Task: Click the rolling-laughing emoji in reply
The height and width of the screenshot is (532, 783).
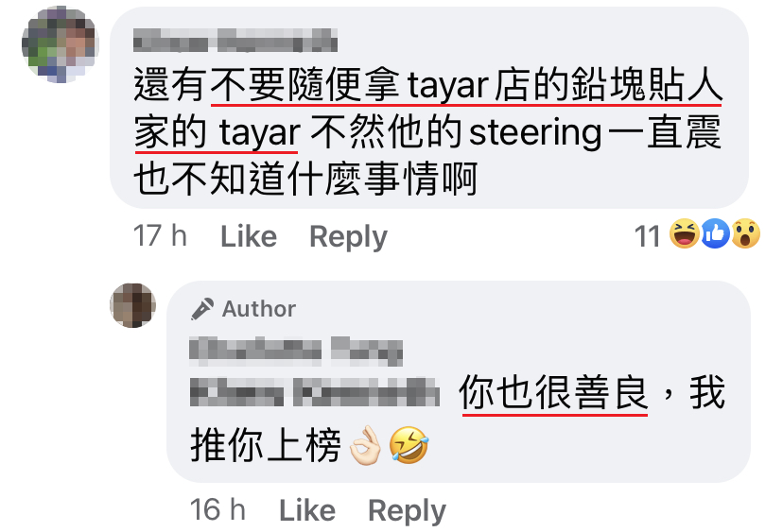Action: pyautogui.click(x=409, y=445)
